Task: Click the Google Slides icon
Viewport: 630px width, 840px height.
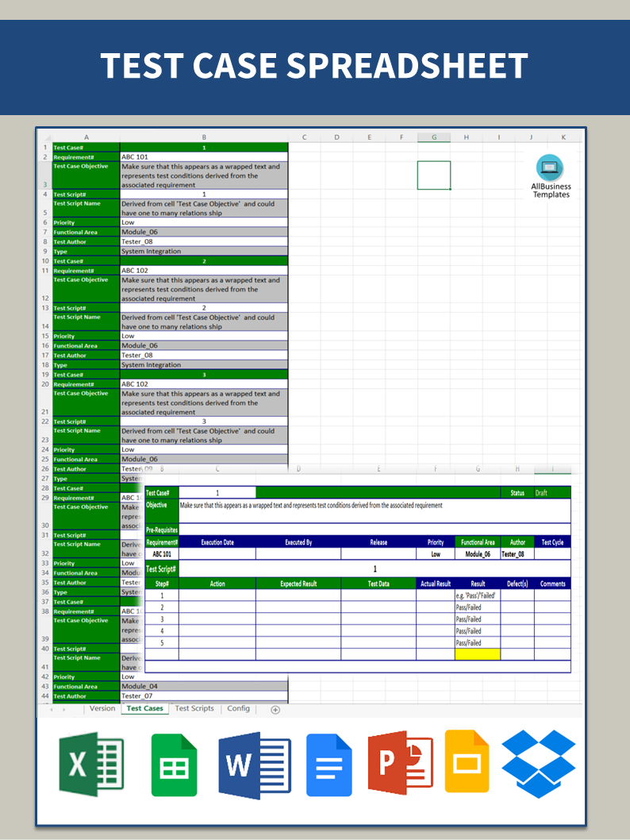Action: pyautogui.click(x=467, y=761)
